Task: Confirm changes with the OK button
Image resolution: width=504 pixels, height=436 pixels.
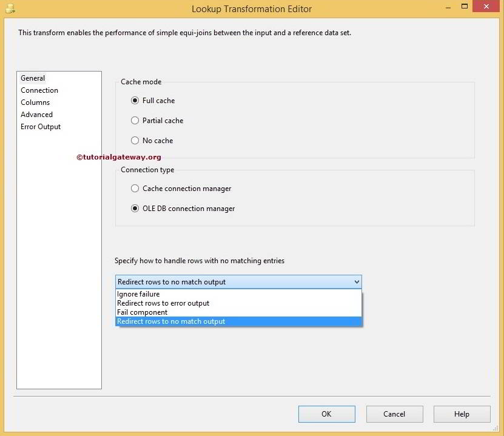Action: click(x=326, y=414)
